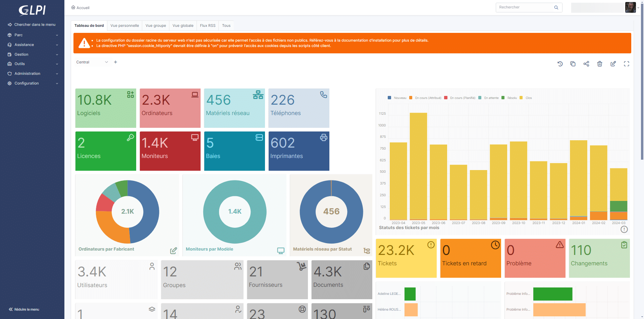
Task: Expand the Parc menu in the sidebar
Action: click(x=33, y=35)
